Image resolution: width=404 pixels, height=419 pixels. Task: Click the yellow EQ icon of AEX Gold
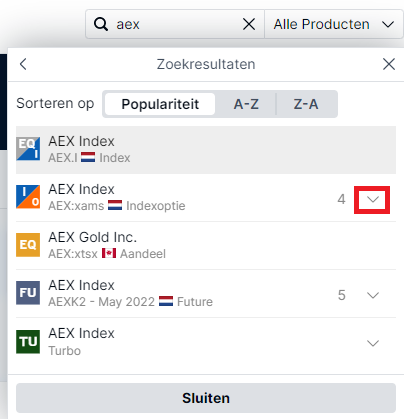28,245
